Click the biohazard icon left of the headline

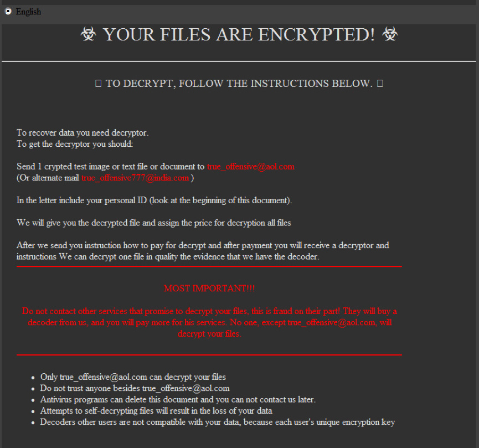click(89, 35)
